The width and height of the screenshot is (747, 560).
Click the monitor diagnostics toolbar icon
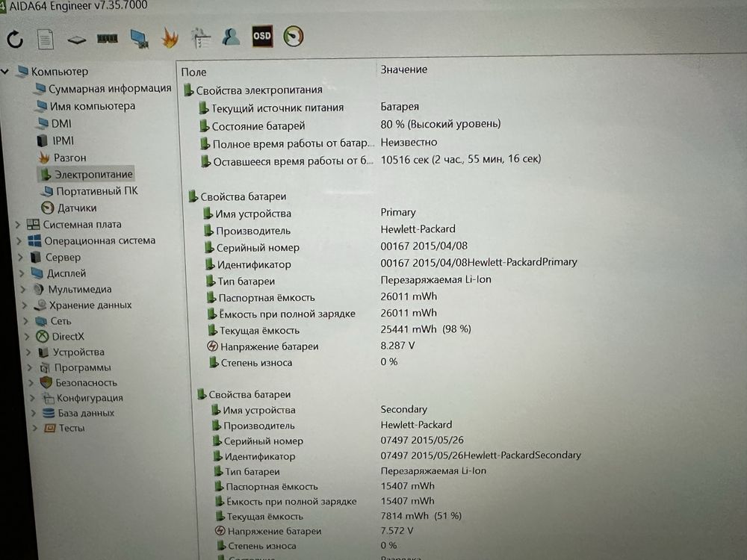pyautogui.click(x=140, y=39)
